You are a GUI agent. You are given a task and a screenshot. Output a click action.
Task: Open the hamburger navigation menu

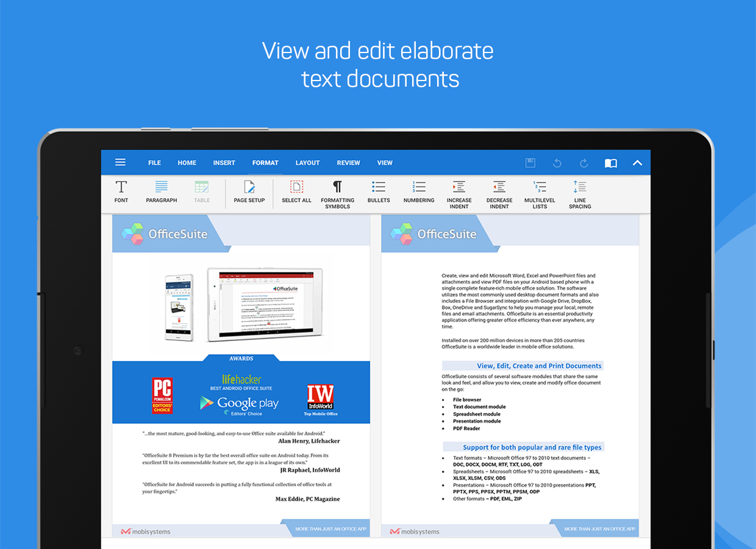120,162
